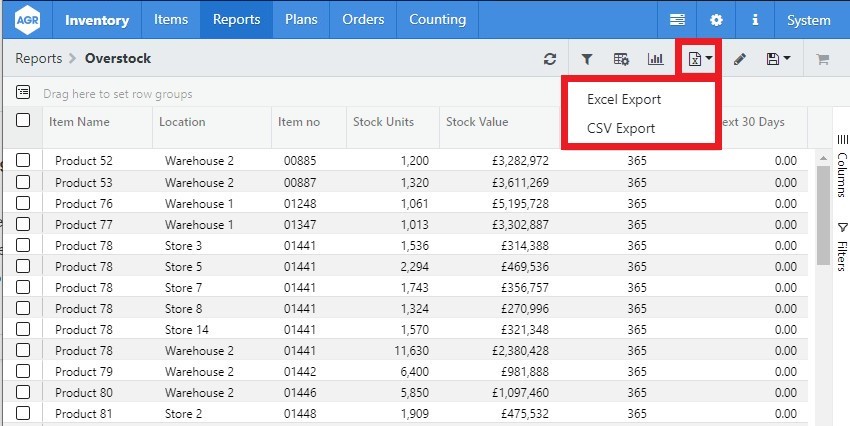
Task: Click the AGR hexagon logo
Action: tap(27, 20)
